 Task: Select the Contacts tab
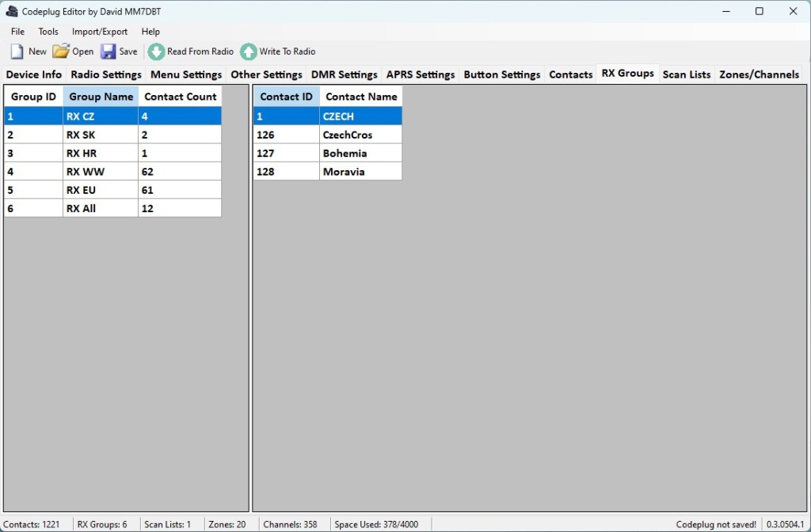tap(570, 74)
